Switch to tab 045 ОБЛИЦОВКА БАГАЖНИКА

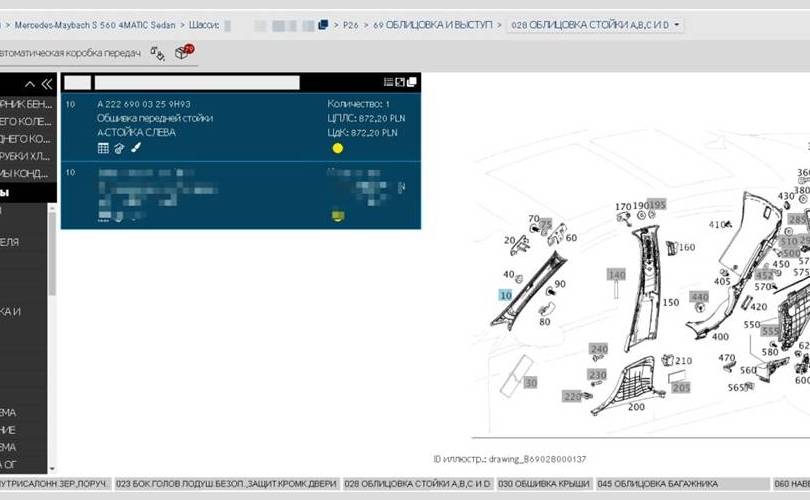tap(657, 484)
